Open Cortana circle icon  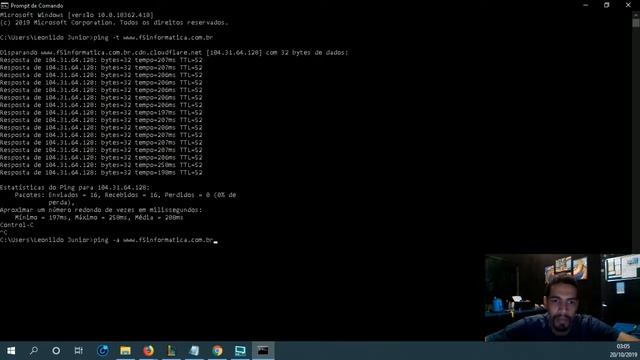(56, 351)
